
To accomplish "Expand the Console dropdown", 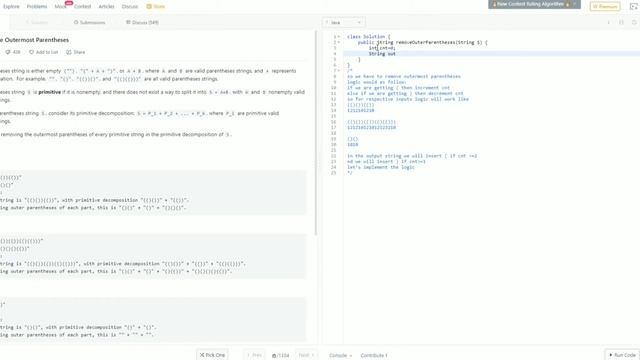I will 340,356.
